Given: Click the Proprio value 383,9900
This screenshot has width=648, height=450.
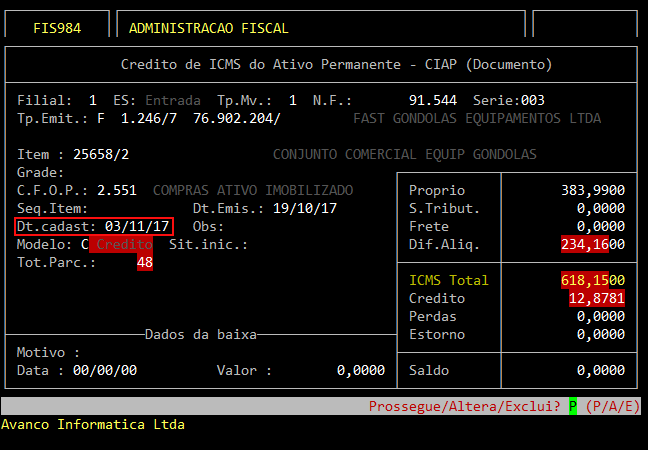Looking at the screenshot, I should tap(592, 190).
